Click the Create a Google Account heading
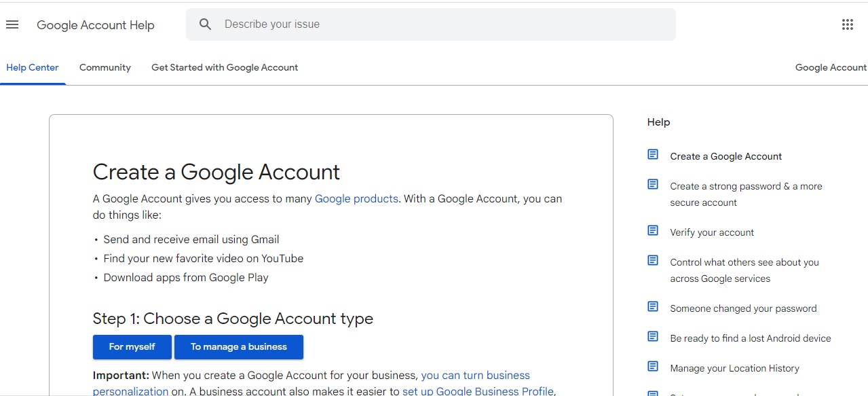The width and height of the screenshot is (868, 396). point(216,172)
